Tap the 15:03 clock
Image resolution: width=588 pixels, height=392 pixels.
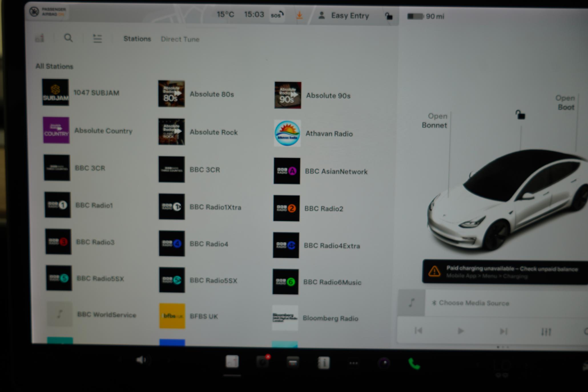tap(254, 14)
